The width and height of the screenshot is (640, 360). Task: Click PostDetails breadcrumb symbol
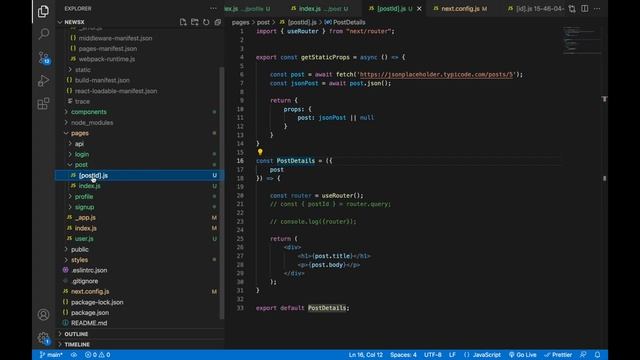pos(345,22)
